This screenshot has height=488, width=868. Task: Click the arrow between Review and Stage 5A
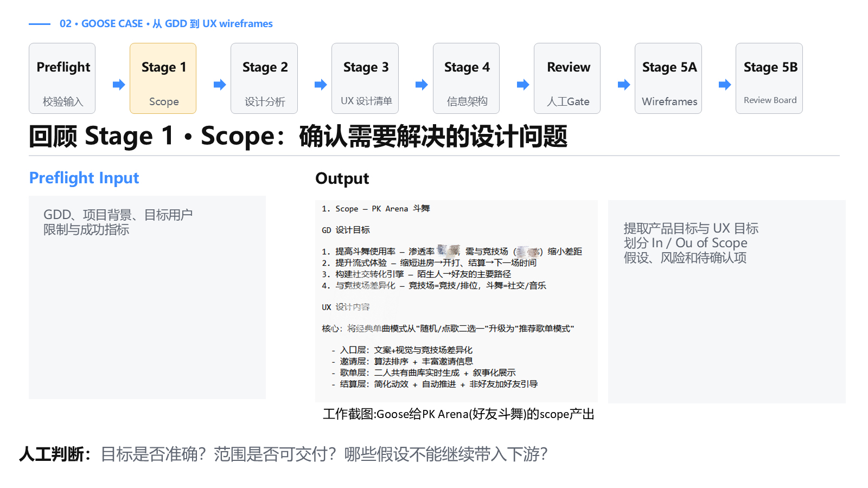click(624, 85)
